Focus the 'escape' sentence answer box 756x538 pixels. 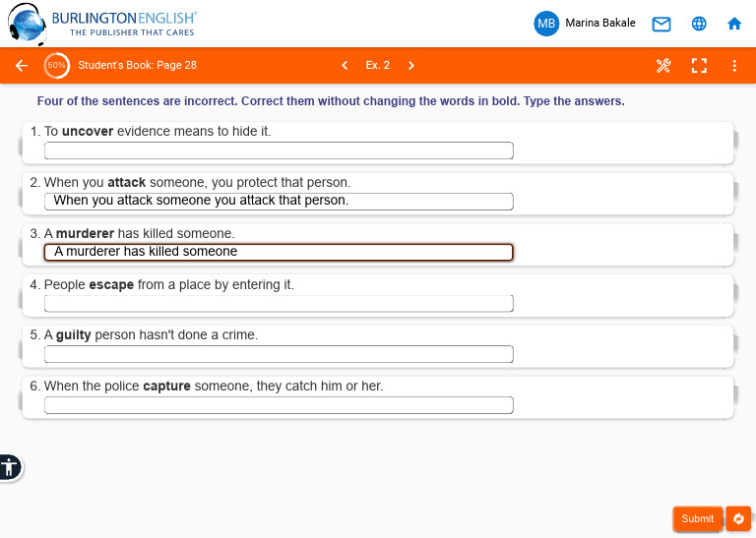pos(279,304)
